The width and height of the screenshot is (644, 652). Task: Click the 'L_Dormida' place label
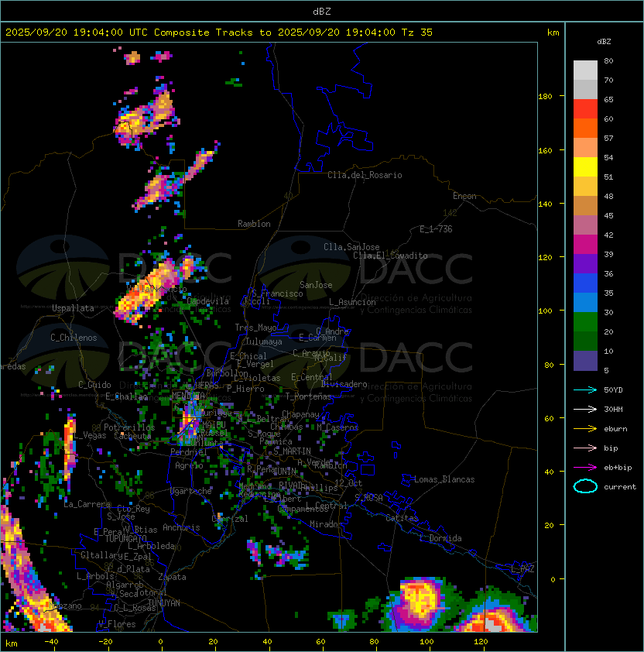click(x=440, y=538)
